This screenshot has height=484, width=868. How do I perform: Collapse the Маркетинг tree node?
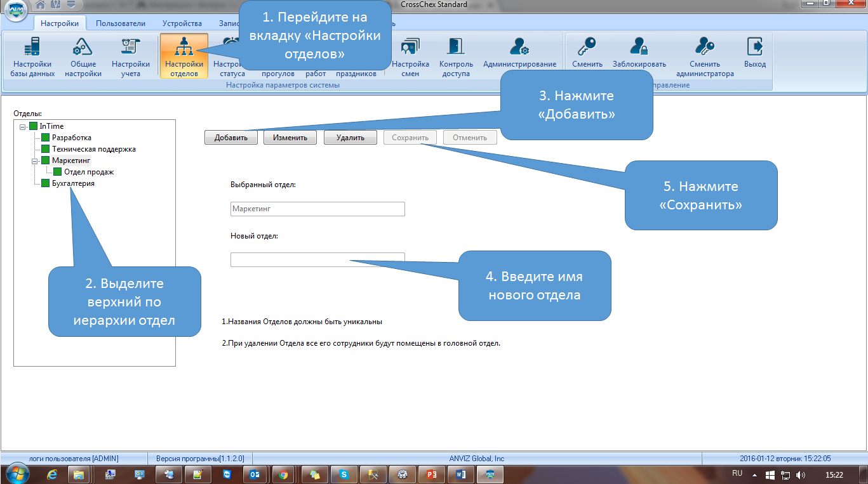pos(35,160)
